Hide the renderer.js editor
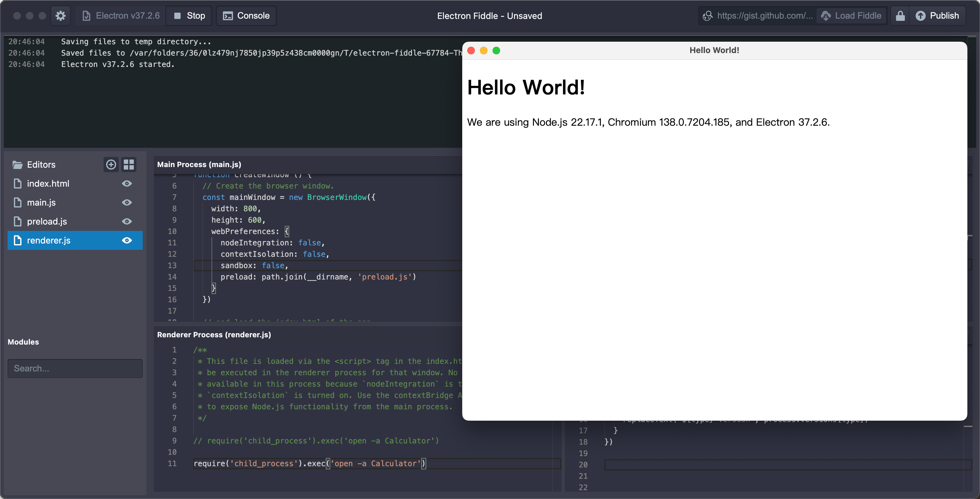Viewport: 980px width, 499px height. click(x=127, y=241)
